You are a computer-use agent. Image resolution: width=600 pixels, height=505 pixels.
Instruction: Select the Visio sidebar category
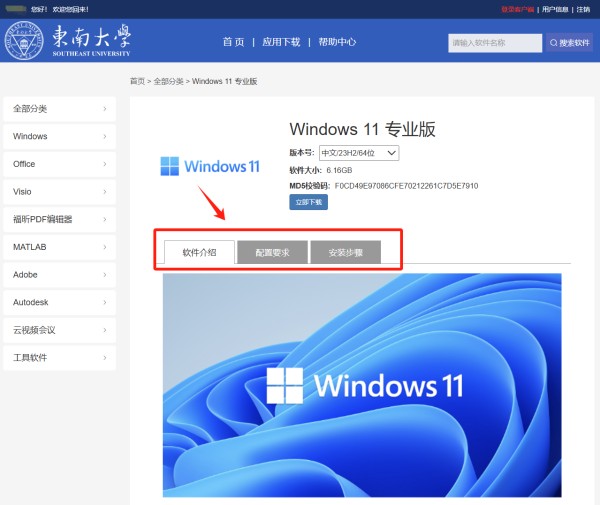pos(59,192)
